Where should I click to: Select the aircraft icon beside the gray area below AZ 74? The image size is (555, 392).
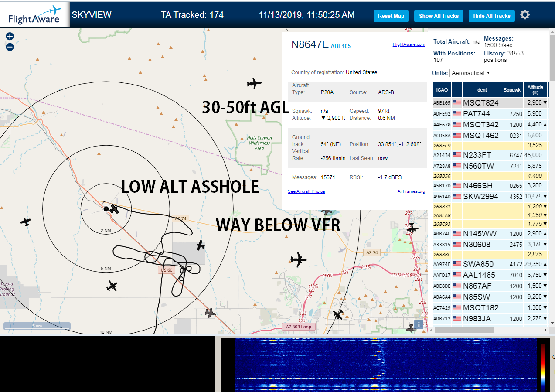coord(201,245)
